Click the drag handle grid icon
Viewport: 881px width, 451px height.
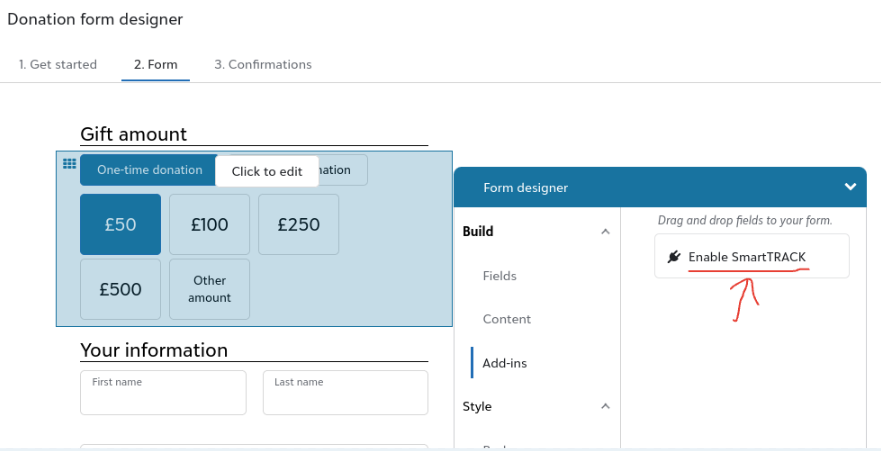point(69,164)
